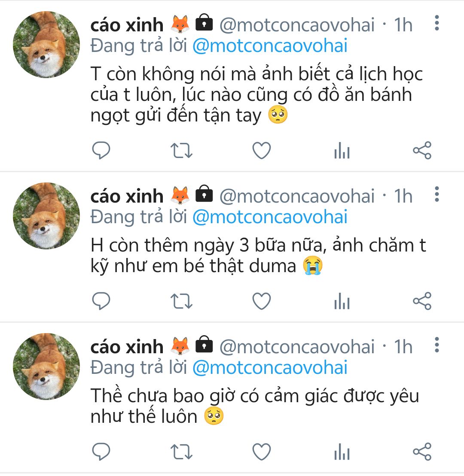This screenshot has height=476, width=464.
Task: Expand three-dot menu of the third tweet
Action: (437, 345)
